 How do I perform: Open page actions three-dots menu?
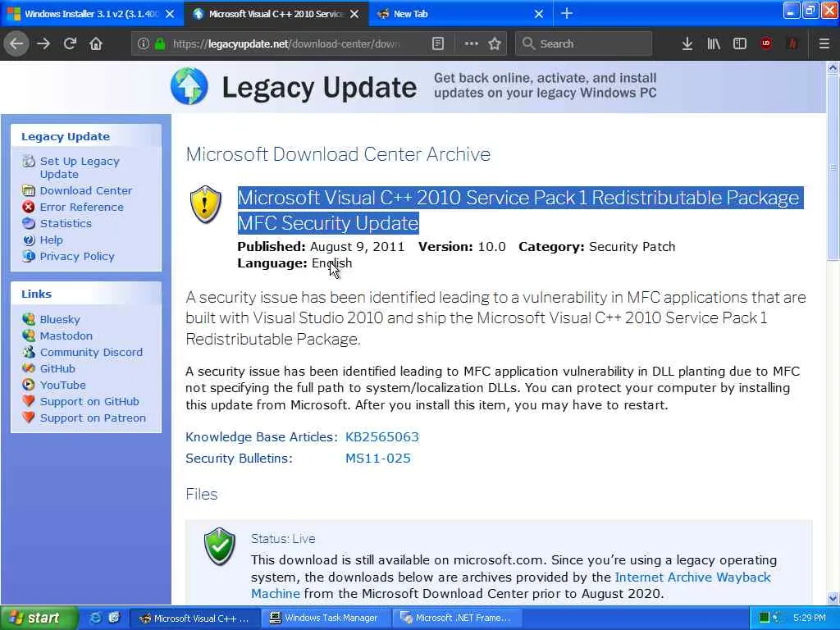click(x=472, y=43)
